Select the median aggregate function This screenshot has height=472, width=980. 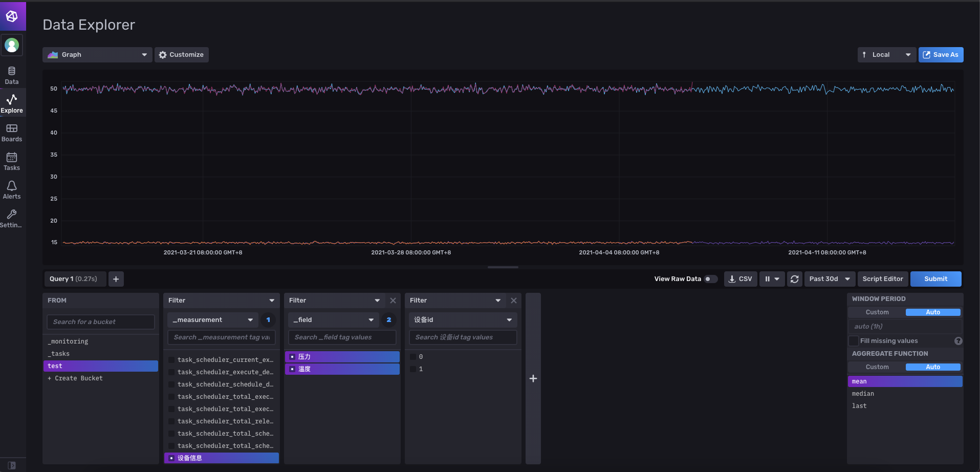905,394
